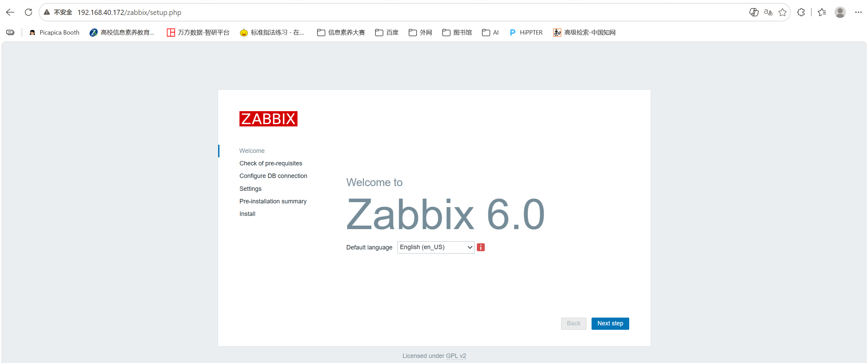Select the Install setup step
The height and width of the screenshot is (363, 868).
pos(247,214)
